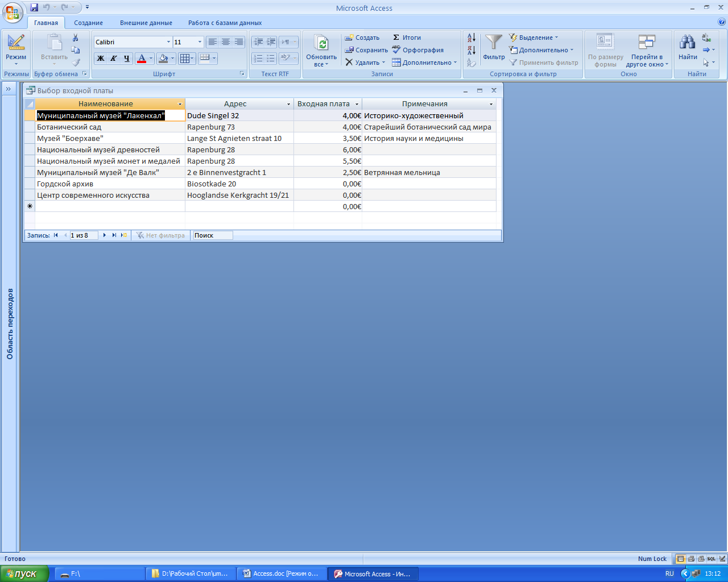Switch to Работа с базами данных tab
The height and width of the screenshot is (582, 728).
click(x=225, y=23)
